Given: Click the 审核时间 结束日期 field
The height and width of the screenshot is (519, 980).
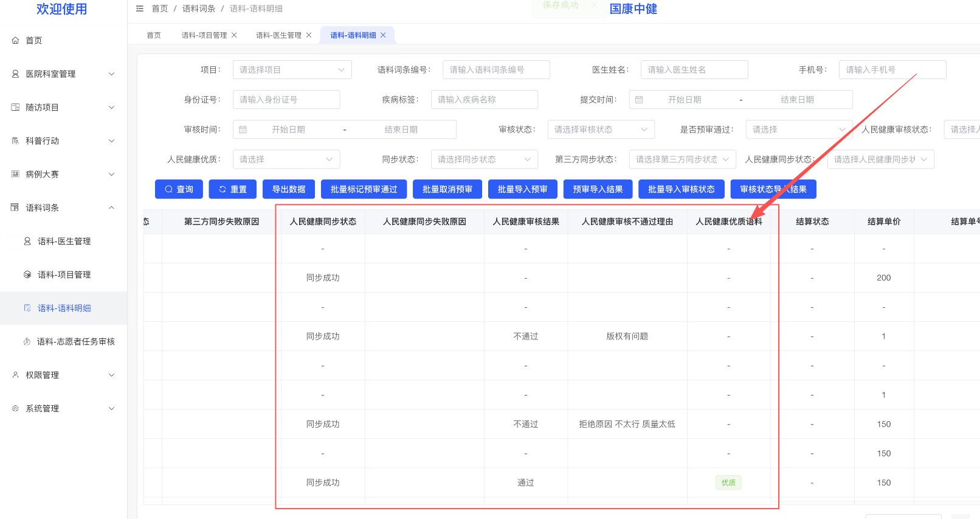Looking at the screenshot, I should point(401,130).
